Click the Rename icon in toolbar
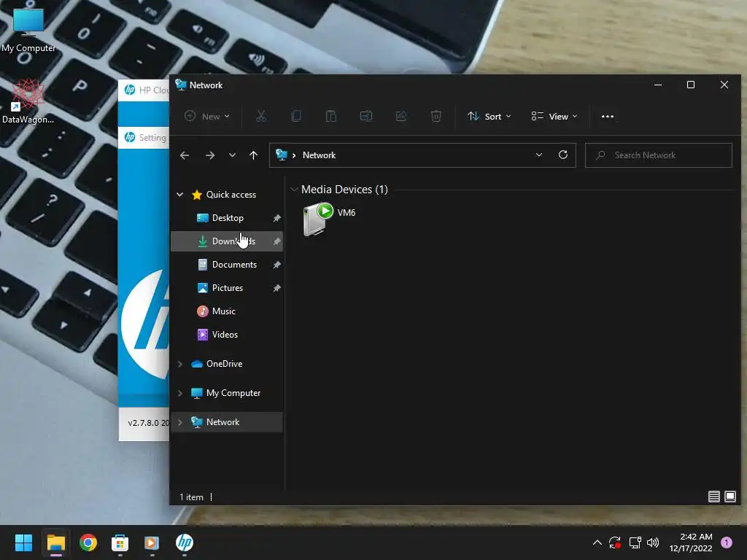Viewport: 747px width, 560px height. (x=366, y=116)
